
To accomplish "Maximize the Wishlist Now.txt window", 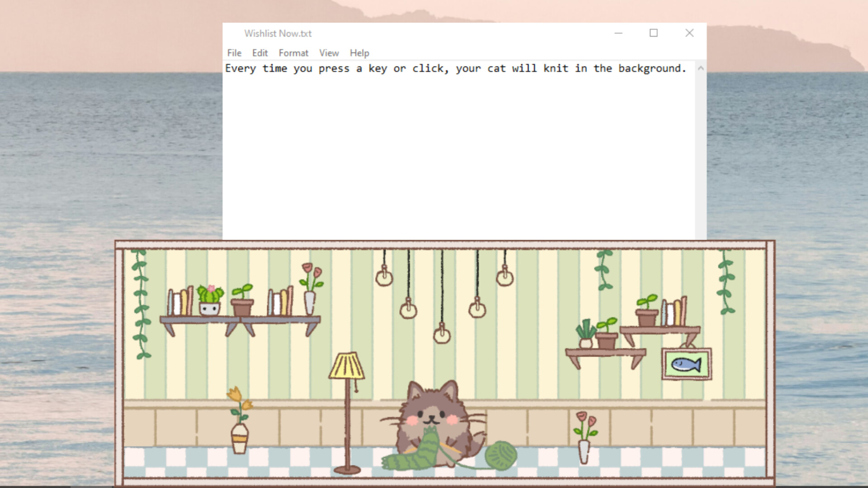I will point(654,33).
